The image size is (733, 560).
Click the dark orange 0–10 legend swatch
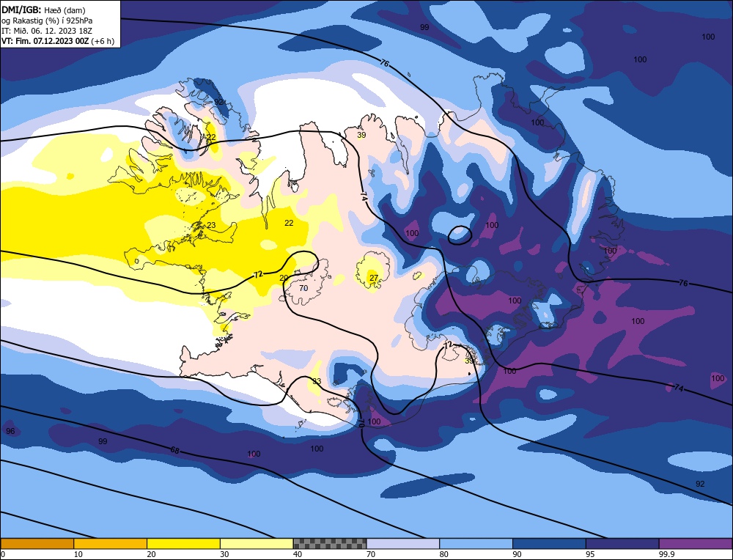(x=37, y=543)
